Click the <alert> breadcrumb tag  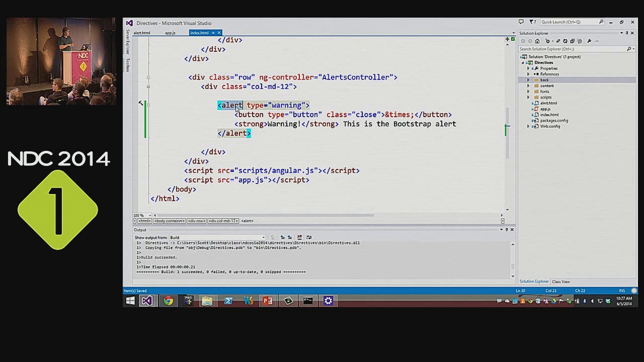point(247,221)
